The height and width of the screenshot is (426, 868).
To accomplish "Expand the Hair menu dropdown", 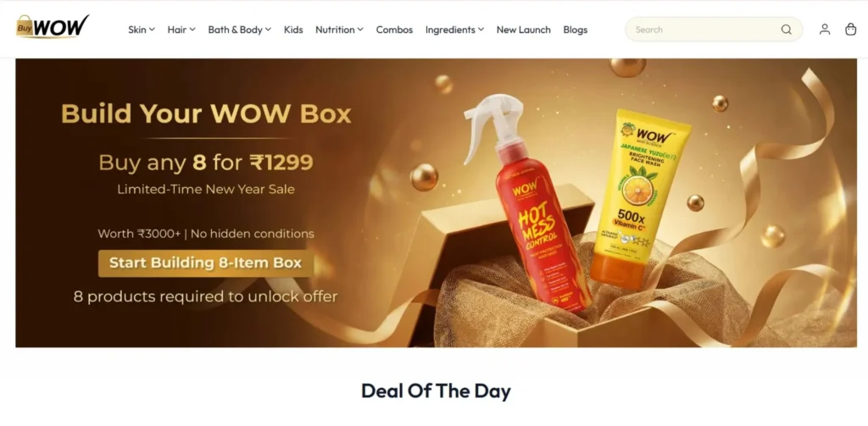I will coord(181,30).
